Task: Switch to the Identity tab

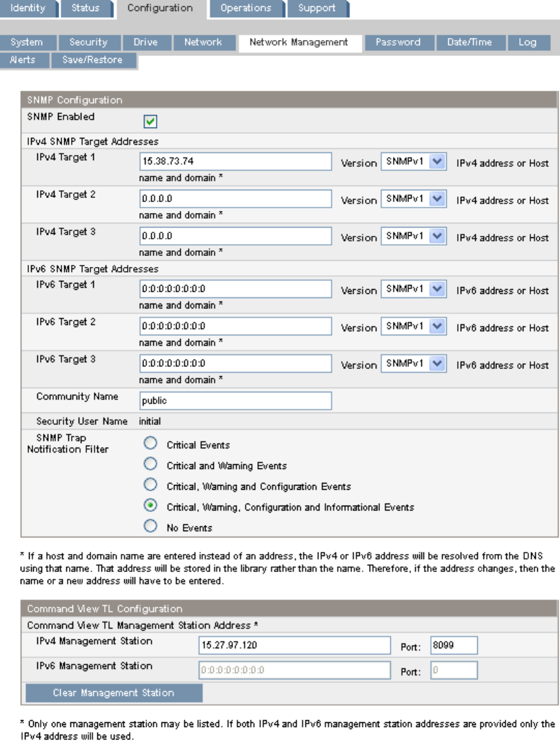Action: coord(28,8)
